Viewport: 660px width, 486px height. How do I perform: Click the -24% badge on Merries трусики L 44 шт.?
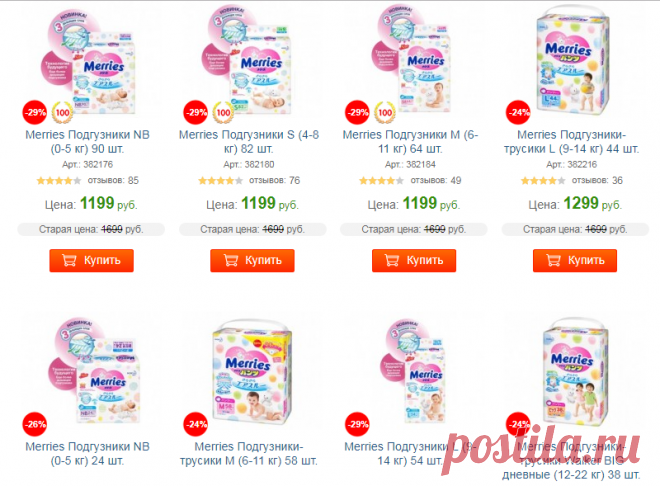point(519,112)
